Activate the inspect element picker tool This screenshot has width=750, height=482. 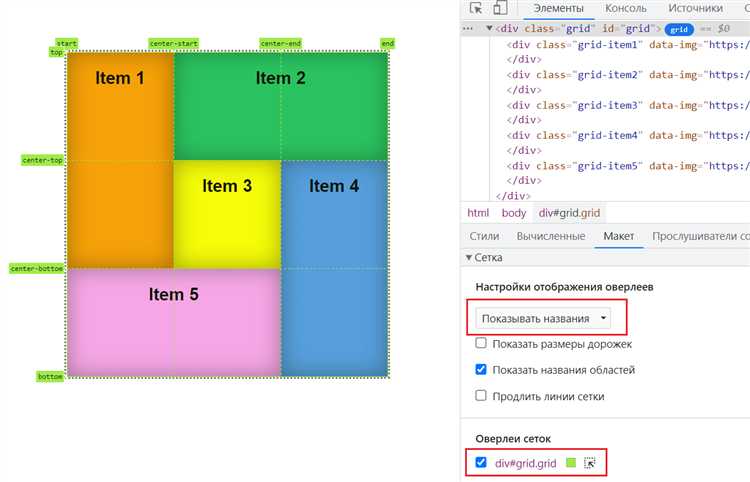[476, 8]
